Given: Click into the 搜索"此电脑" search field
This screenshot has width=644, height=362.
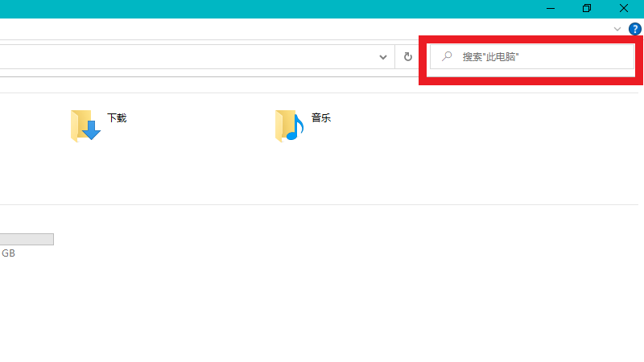Looking at the screenshot, I should 539,57.
